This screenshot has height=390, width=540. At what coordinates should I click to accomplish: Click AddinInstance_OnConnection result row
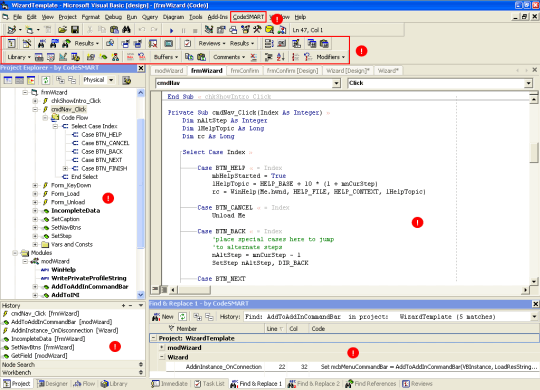point(352,367)
